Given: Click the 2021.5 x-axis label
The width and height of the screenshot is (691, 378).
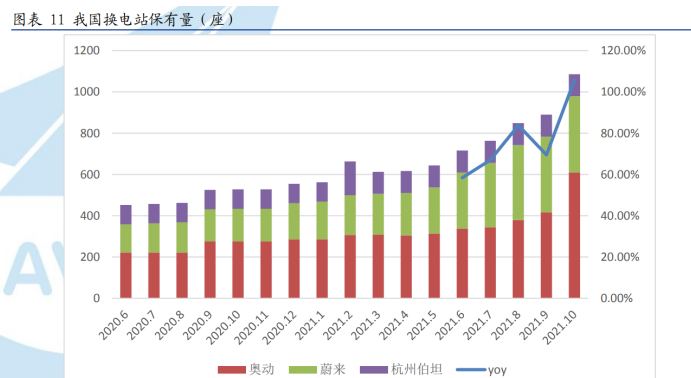Looking at the screenshot, I should [422, 325].
